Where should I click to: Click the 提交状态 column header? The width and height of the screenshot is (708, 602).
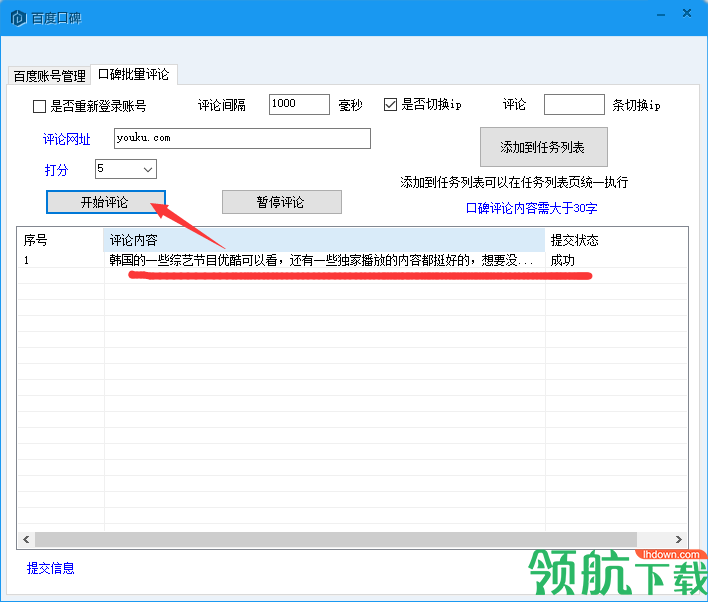coord(616,240)
